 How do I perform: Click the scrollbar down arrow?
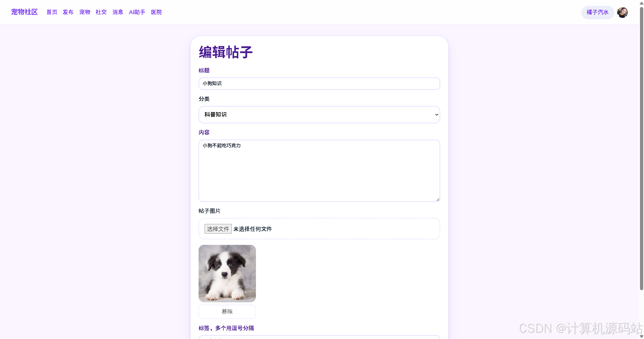[x=641, y=336]
